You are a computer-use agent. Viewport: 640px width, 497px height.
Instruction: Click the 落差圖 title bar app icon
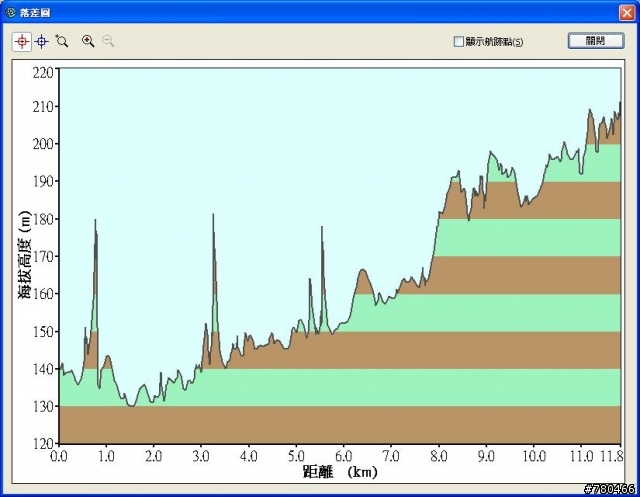tap(10, 13)
